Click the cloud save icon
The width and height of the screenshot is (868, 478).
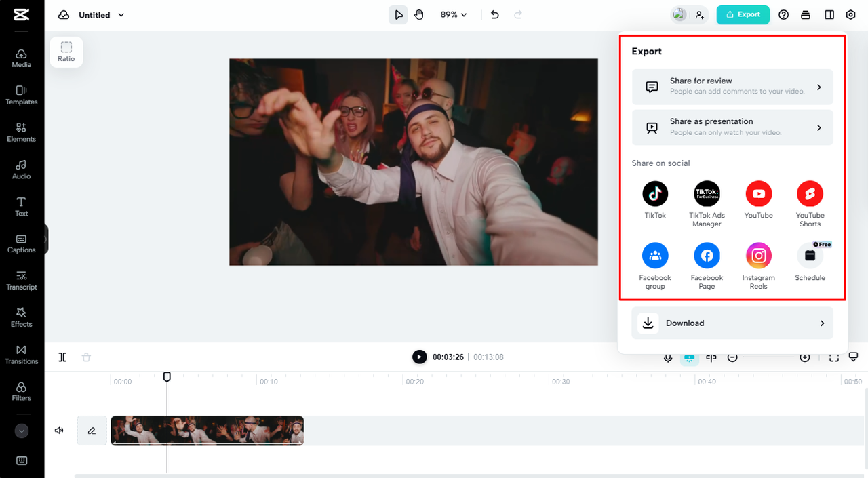pyautogui.click(x=64, y=15)
